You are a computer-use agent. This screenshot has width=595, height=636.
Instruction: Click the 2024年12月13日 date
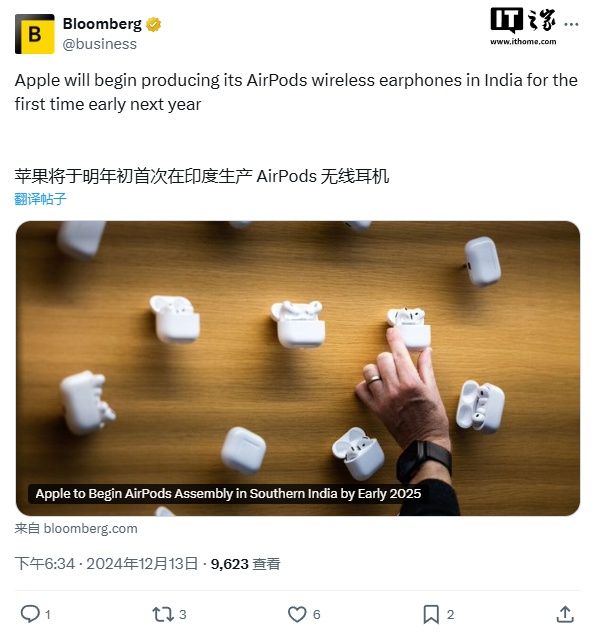coord(142,564)
